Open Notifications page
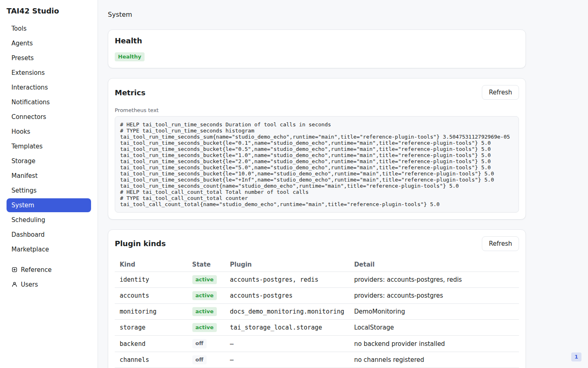 click(x=49, y=102)
